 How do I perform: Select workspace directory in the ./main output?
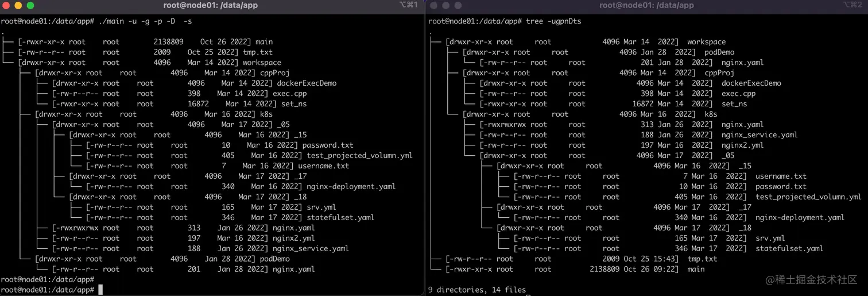click(x=262, y=63)
